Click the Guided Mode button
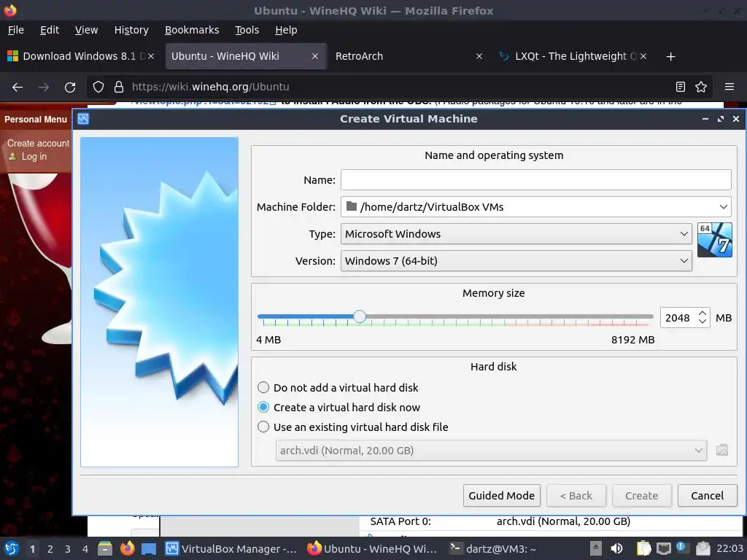Image resolution: width=747 pixels, height=560 pixels. tap(502, 496)
